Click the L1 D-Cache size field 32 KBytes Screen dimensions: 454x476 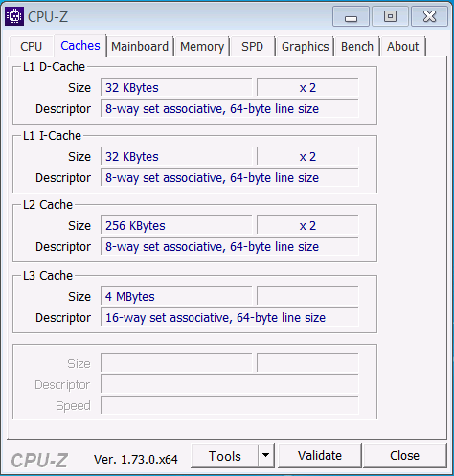pyautogui.click(x=176, y=87)
